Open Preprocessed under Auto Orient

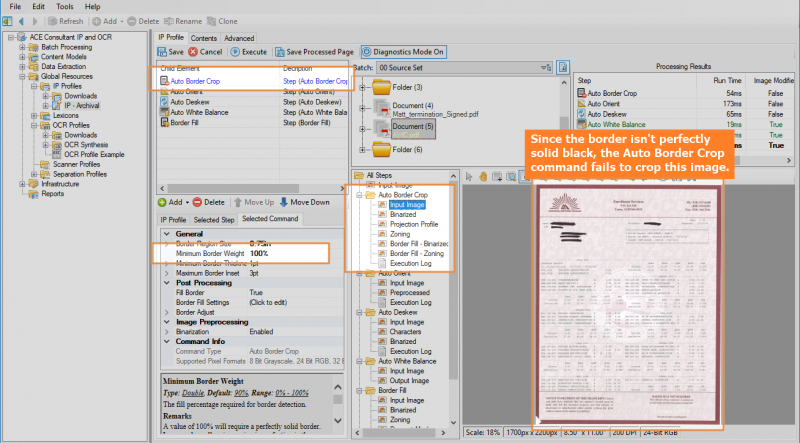click(x=410, y=293)
